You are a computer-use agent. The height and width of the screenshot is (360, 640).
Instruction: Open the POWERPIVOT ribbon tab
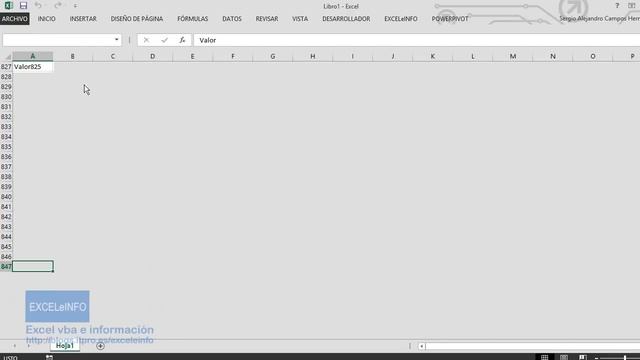pos(450,19)
